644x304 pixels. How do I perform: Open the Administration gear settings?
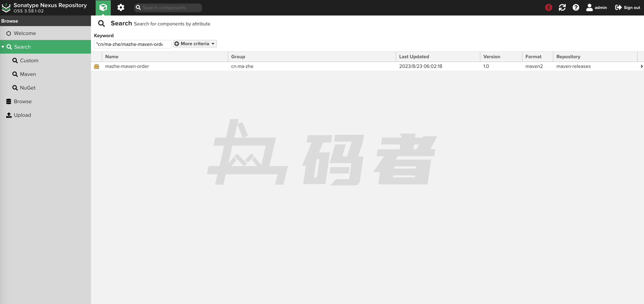coord(121,7)
